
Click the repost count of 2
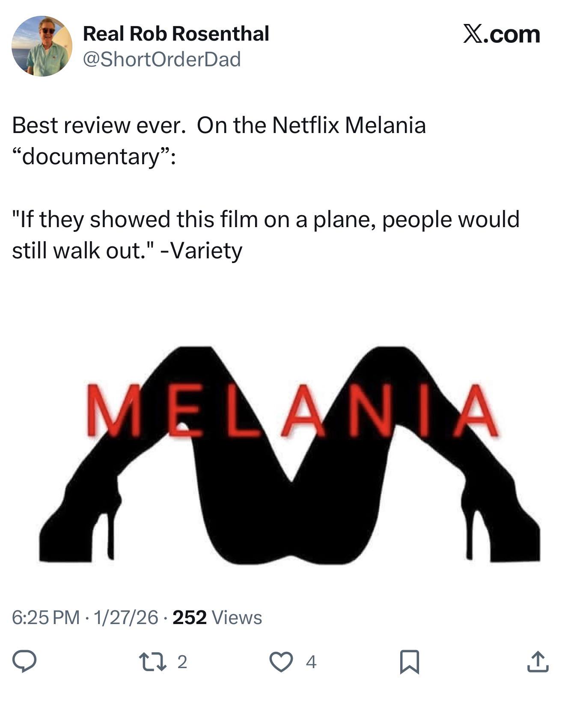click(x=182, y=662)
